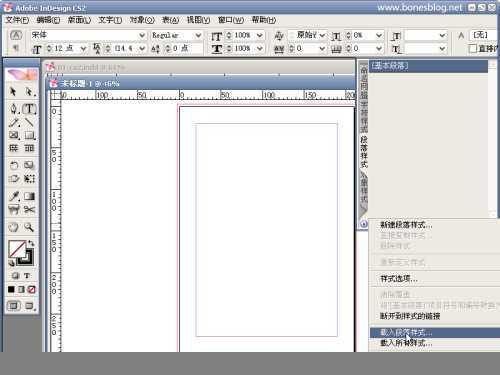The width and height of the screenshot is (500, 375).
Task: Open the 帮助(H) menu
Action: tap(264, 20)
